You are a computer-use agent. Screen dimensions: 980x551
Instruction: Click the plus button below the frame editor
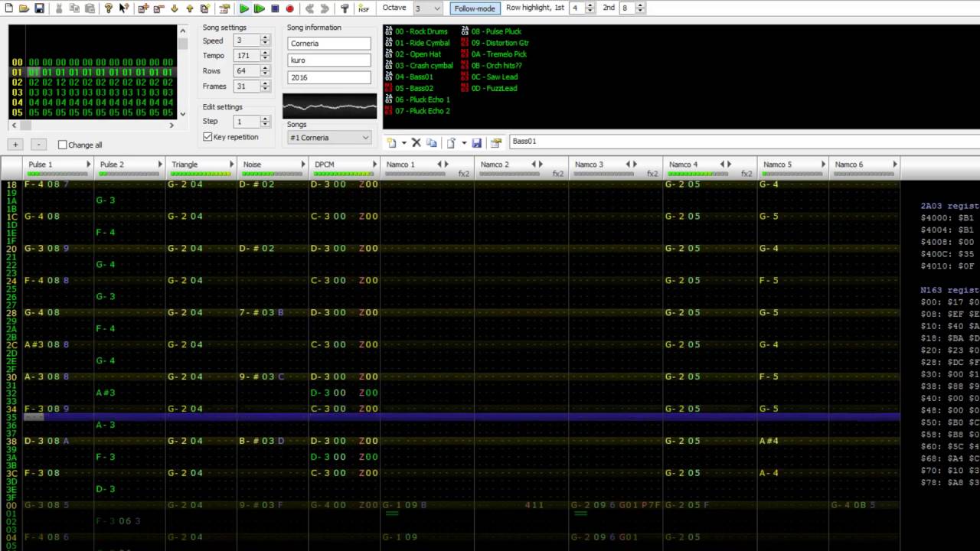(15, 145)
